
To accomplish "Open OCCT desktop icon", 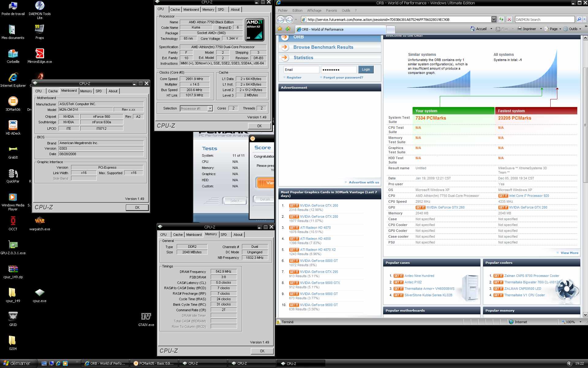I will coord(13,224).
